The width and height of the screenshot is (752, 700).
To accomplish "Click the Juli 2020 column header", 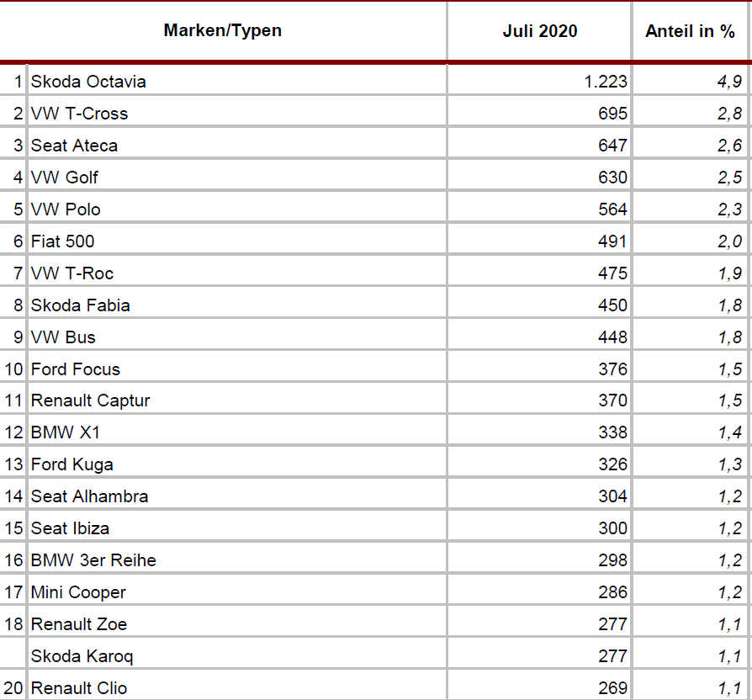I will 540,31.
